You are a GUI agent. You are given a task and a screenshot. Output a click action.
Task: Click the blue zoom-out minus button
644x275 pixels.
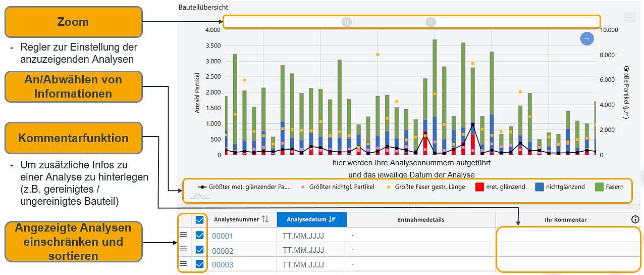click(586, 38)
